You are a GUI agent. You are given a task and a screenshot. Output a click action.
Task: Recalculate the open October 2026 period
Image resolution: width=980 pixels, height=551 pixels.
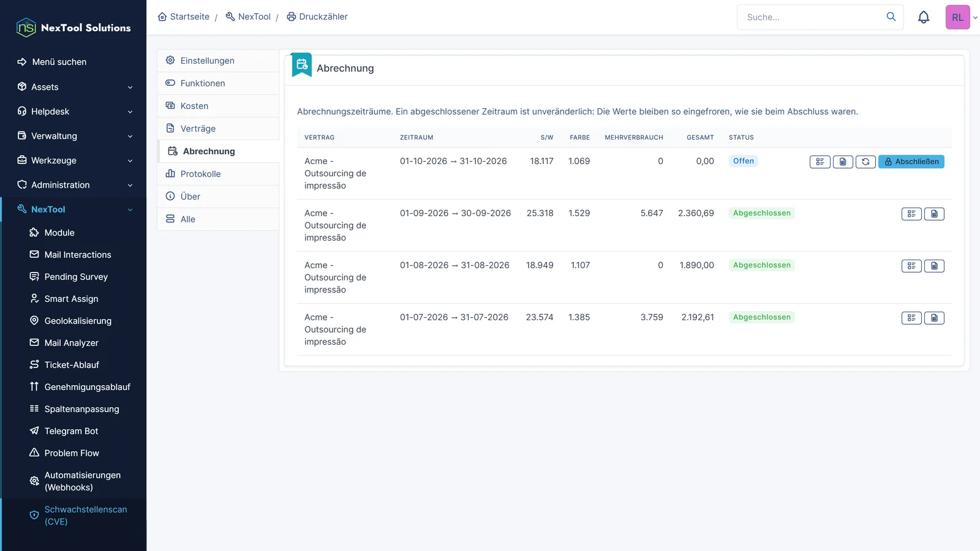click(865, 162)
